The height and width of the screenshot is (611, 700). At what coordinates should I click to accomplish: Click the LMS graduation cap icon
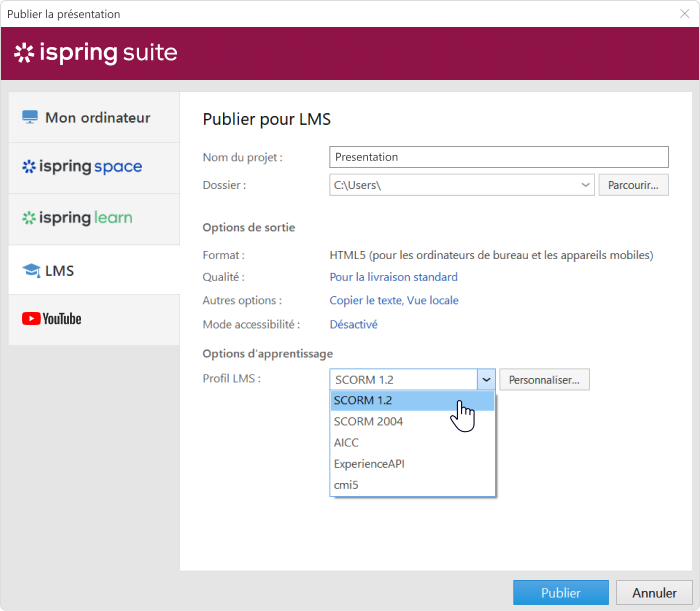click(31, 270)
